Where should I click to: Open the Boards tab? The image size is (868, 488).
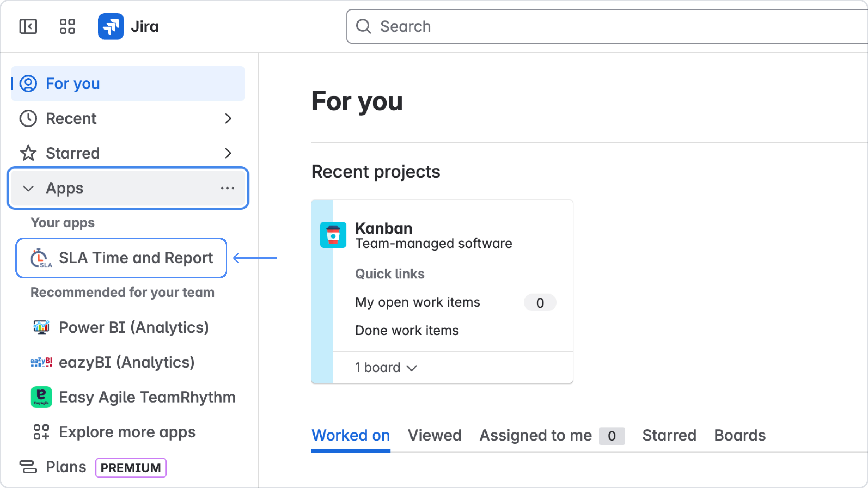click(740, 435)
